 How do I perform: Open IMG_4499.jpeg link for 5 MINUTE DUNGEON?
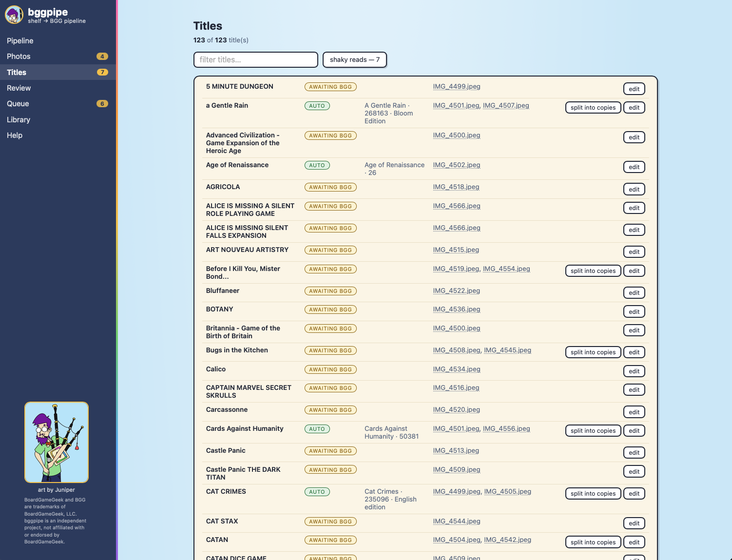tap(457, 86)
